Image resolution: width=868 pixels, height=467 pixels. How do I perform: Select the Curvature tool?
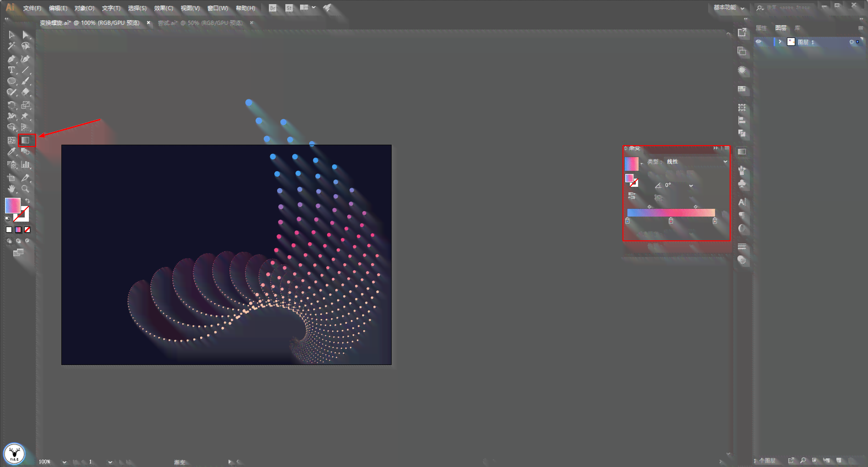coord(26,59)
